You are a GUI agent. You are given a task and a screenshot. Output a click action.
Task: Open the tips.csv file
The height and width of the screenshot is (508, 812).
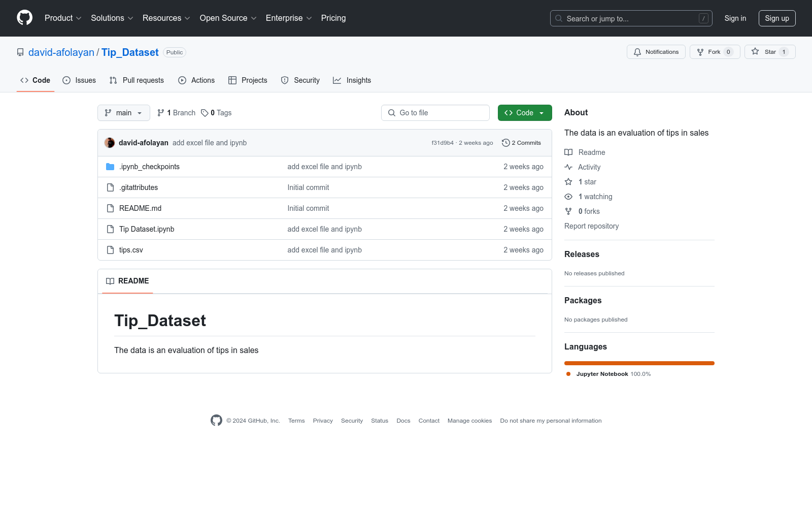click(131, 250)
